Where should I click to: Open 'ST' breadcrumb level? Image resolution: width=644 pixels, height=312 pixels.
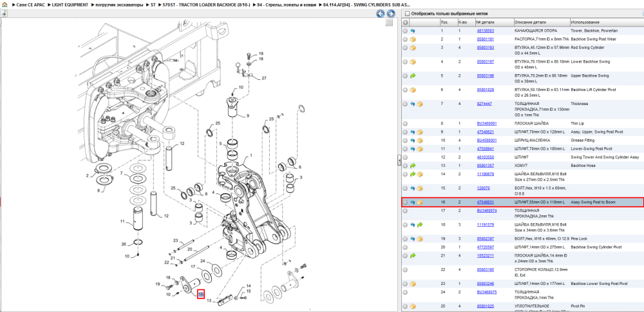click(x=153, y=5)
